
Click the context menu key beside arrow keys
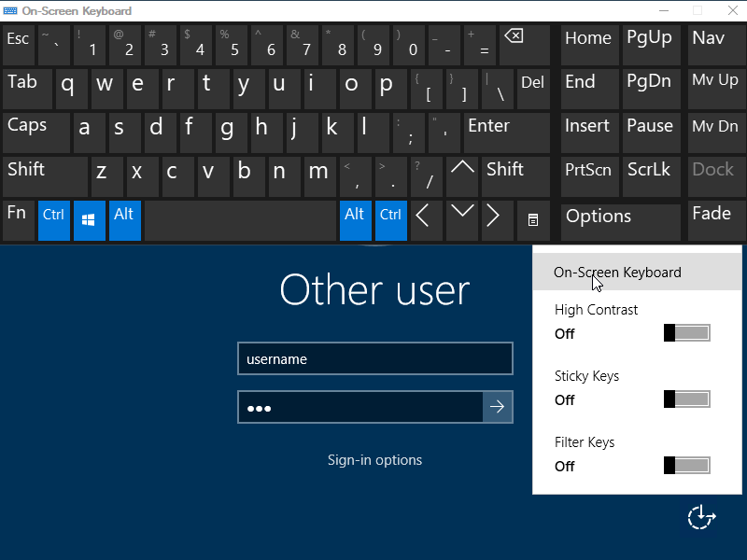[533, 220]
